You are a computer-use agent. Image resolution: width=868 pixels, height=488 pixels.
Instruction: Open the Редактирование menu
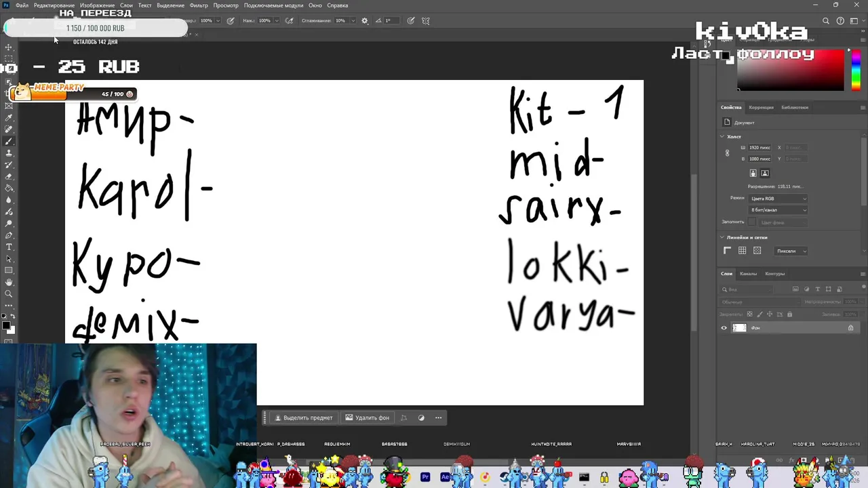click(54, 5)
